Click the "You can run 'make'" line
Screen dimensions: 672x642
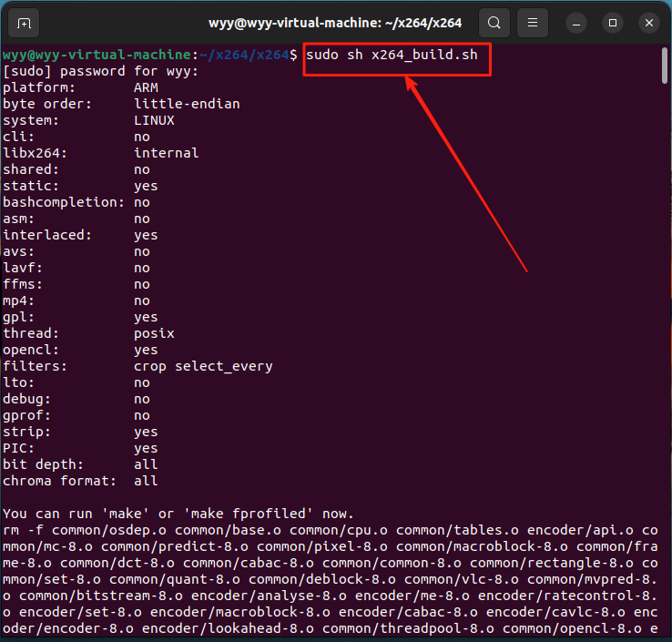click(178, 514)
